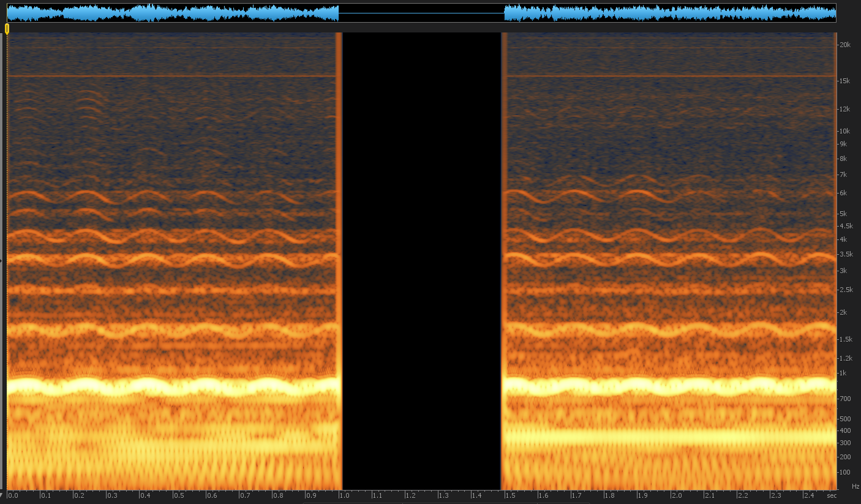Click the 8k label on the frequency ruler
This screenshot has height=504, width=861.
pyautogui.click(x=843, y=159)
